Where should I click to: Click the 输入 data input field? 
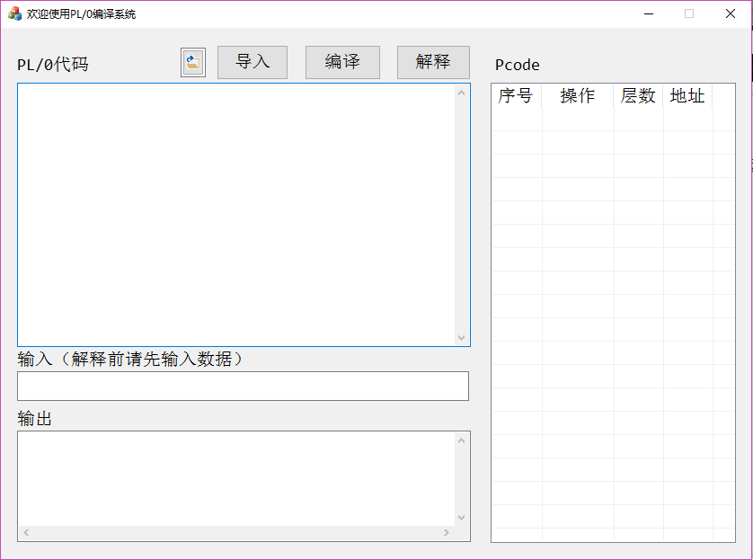(x=243, y=387)
